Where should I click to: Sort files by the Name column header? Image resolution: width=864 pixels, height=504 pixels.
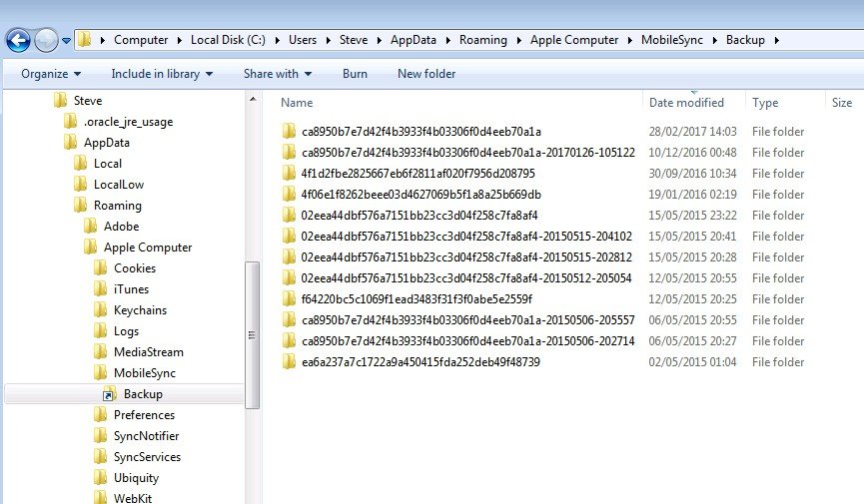[x=298, y=103]
